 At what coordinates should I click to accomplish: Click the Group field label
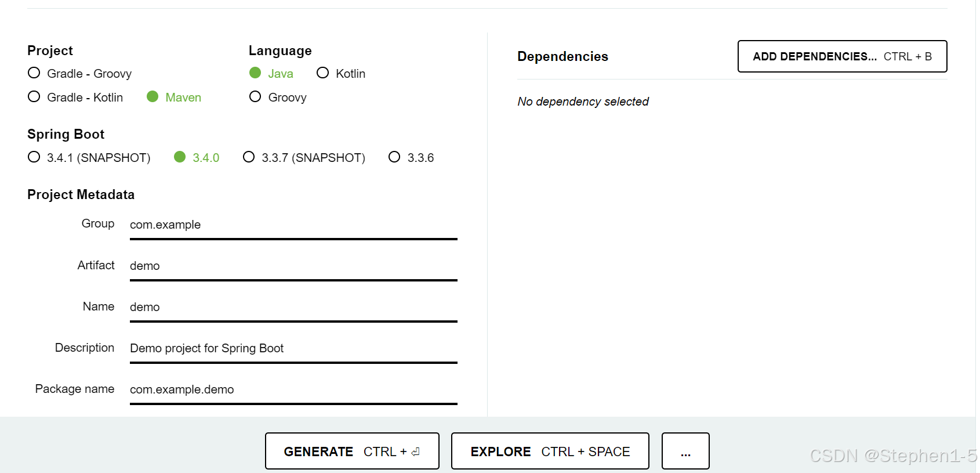click(x=98, y=223)
